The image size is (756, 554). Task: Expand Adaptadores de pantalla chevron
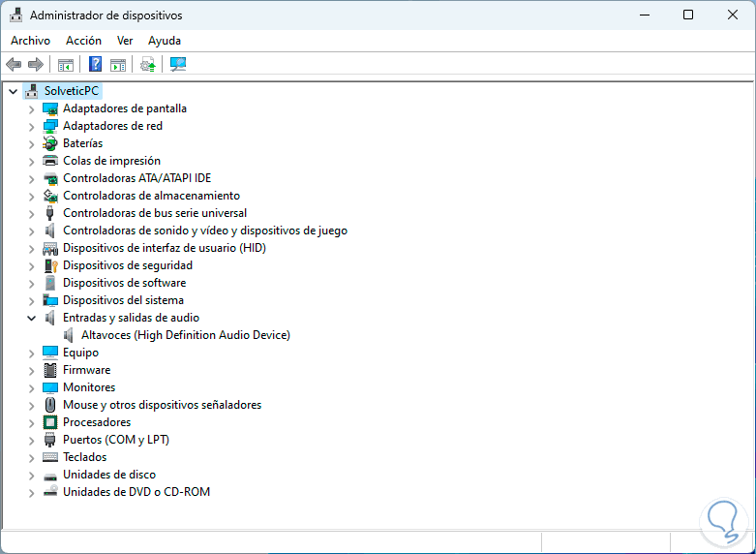pos(31,109)
